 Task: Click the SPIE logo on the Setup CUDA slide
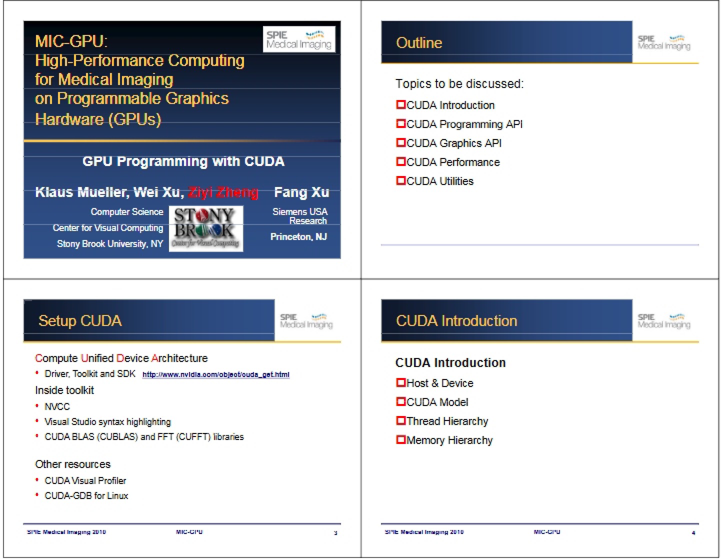(306, 321)
